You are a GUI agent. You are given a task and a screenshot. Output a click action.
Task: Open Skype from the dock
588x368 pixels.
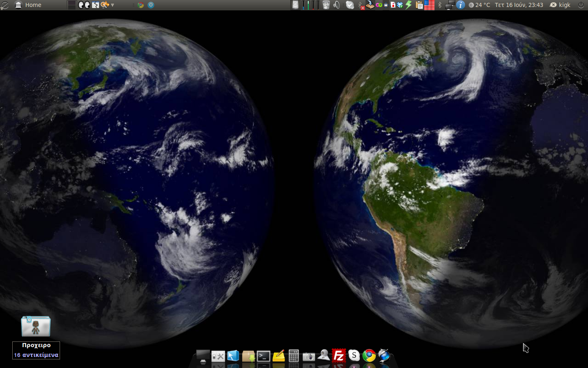point(354,356)
